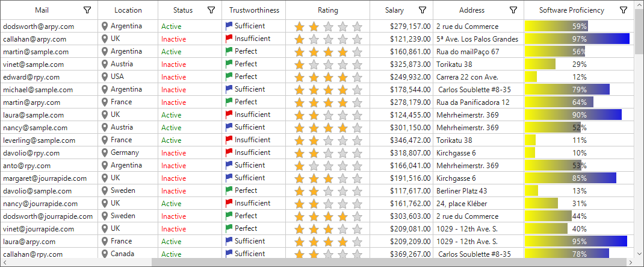
Task: Select salary cell $346,472.00
Action: click(x=401, y=140)
